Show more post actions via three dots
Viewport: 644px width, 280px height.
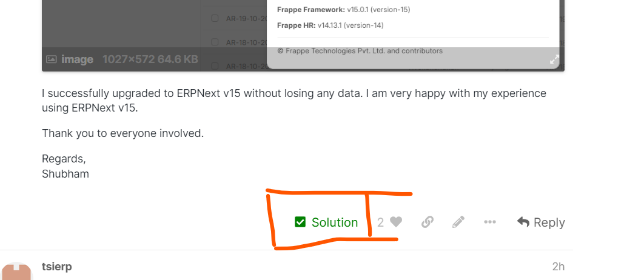pos(490,222)
